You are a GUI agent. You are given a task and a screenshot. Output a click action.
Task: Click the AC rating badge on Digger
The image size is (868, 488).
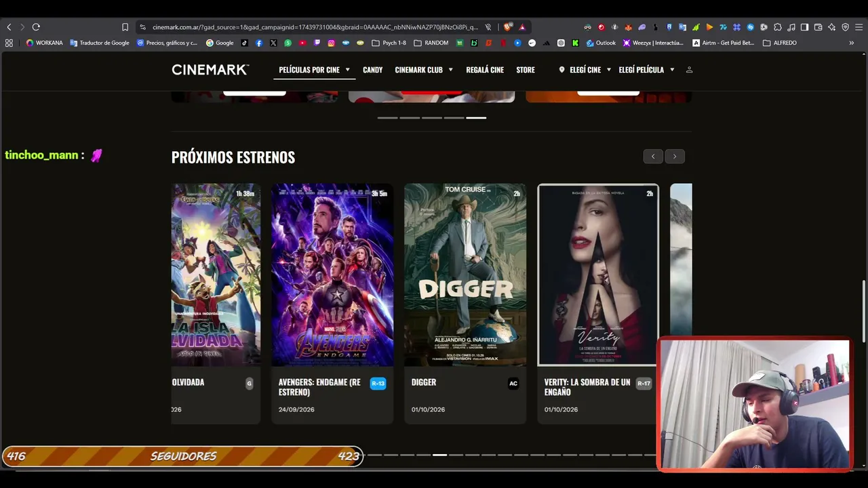513,384
